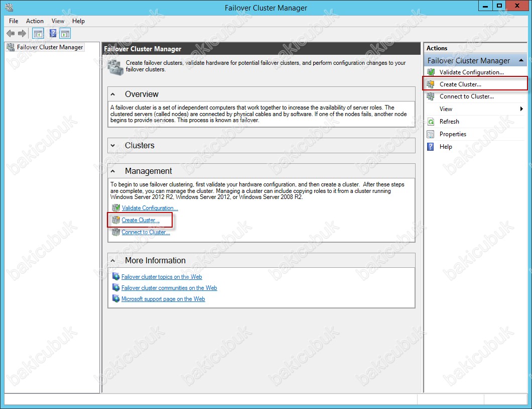532x409 pixels.
Task: Click the Validate Configuration icon under Management
Action: (x=116, y=208)
